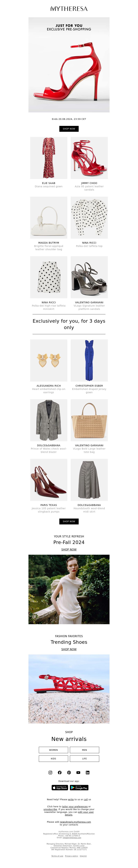
Task: Select the MEN new arrivals button
Action: (84, 750)
